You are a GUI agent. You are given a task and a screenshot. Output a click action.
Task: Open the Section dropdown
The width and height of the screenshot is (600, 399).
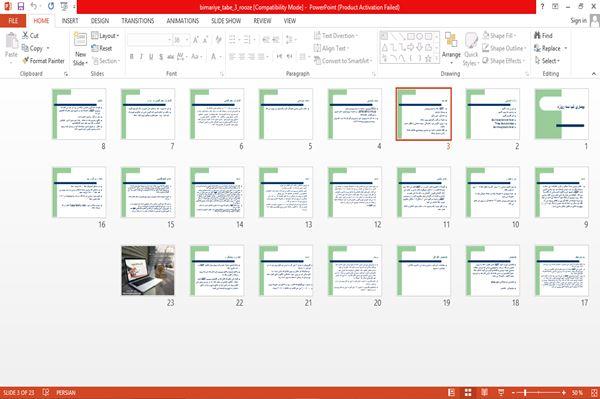(x=106, y=61)
